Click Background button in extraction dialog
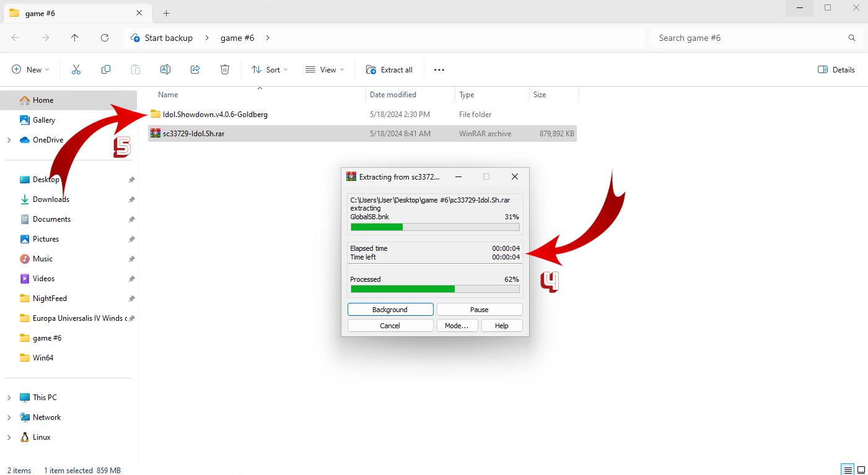 click(x=390, y=310)
